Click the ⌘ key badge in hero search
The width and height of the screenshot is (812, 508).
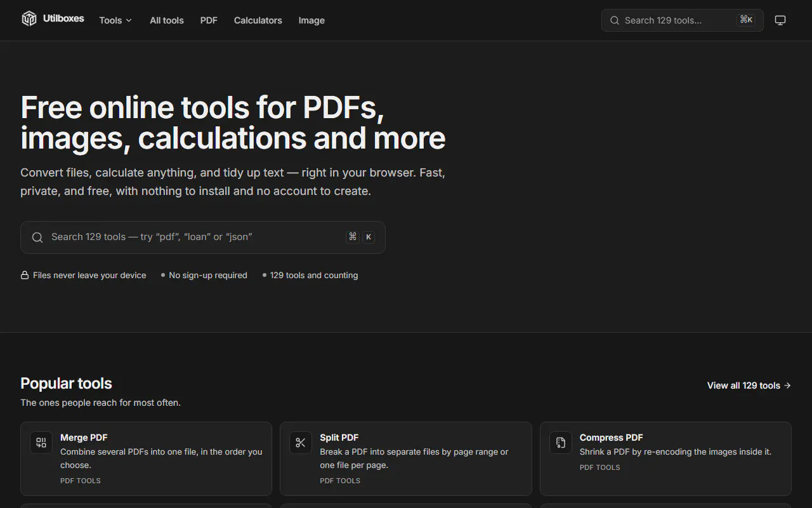[x=353, y=237]
